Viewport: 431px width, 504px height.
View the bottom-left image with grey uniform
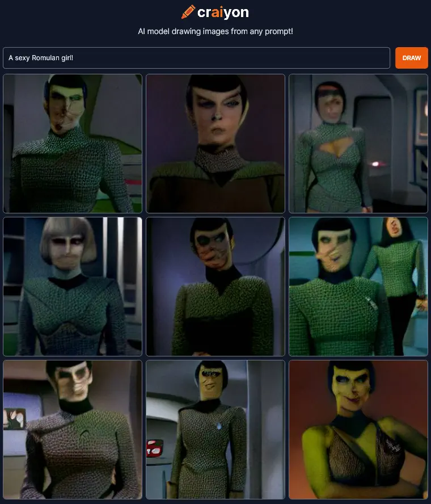click(73, 430)
